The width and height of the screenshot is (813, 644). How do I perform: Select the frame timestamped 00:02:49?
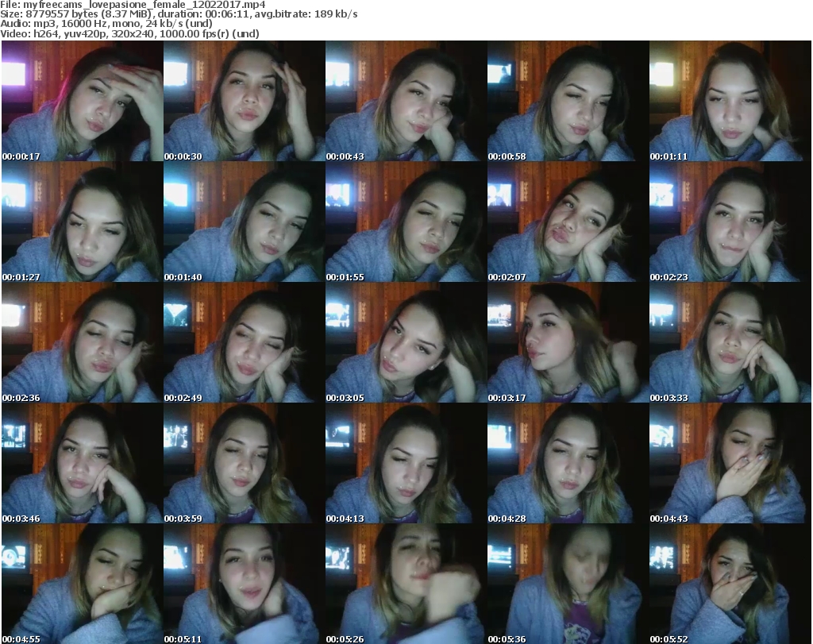(245, 343)
